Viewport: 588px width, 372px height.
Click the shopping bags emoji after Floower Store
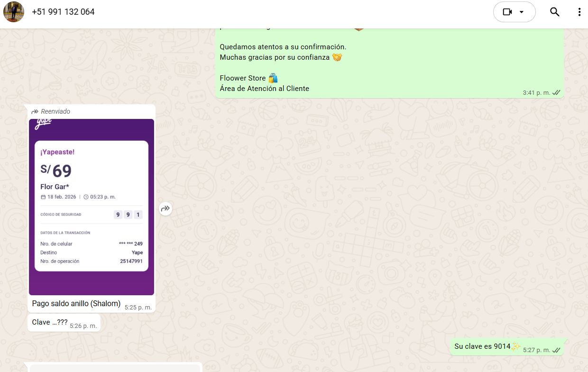[x=273, y=78]
